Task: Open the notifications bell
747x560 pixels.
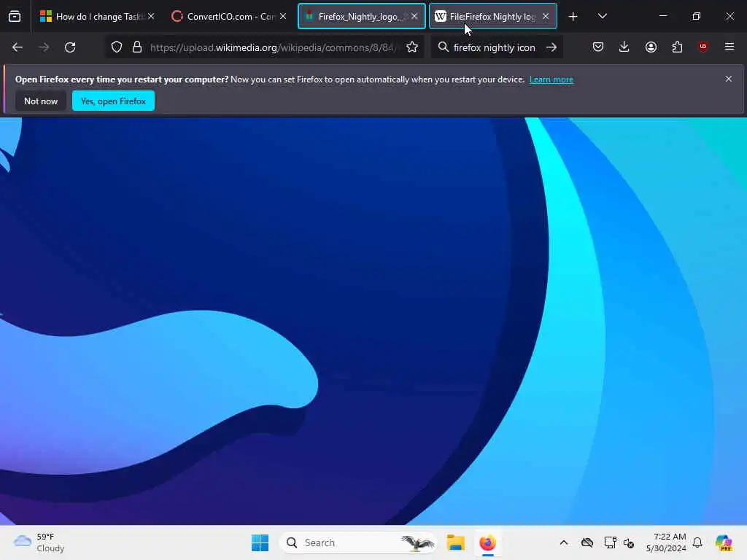Action: [x=697, y=542]
